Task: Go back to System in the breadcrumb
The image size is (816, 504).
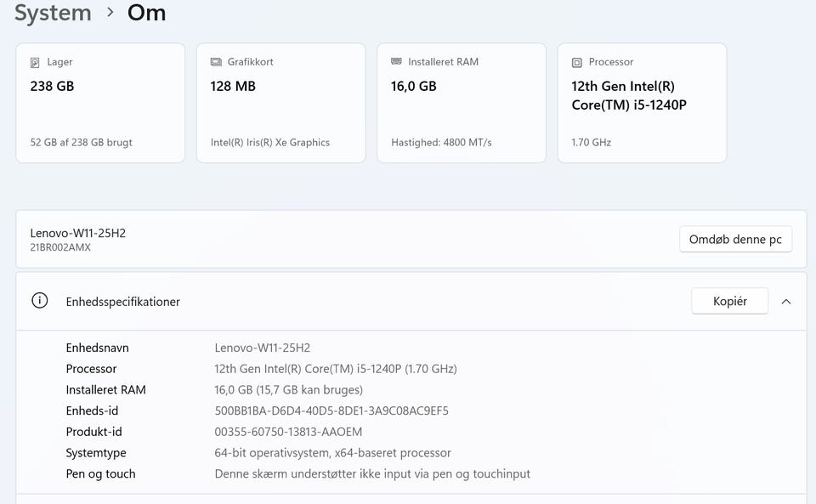Action: pos(53,13)
